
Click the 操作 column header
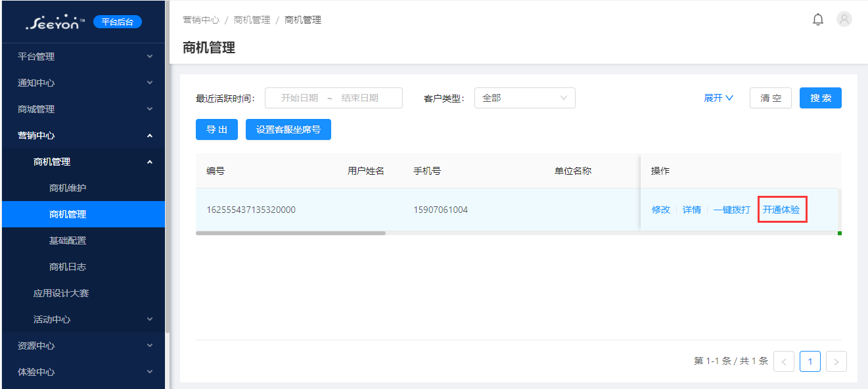click(x=660, y=171)
